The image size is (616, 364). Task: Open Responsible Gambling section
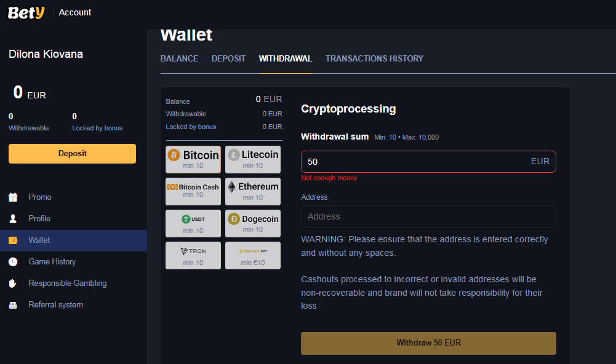tap(67, 283)
